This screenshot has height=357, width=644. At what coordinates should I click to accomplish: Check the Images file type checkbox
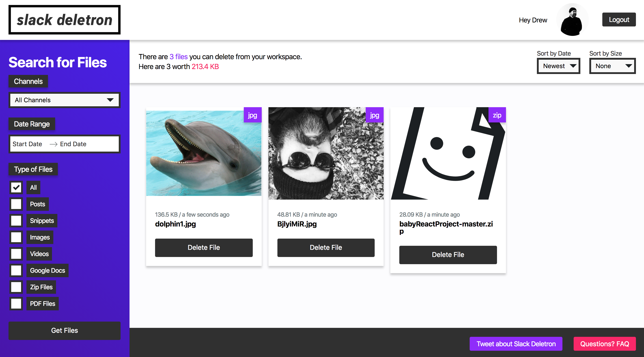(x=16, y=237)
